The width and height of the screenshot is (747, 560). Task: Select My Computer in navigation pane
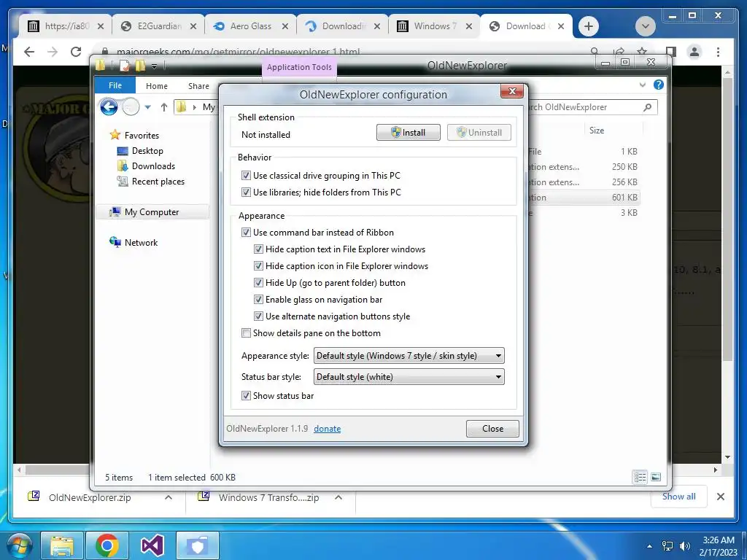point(152,212)
